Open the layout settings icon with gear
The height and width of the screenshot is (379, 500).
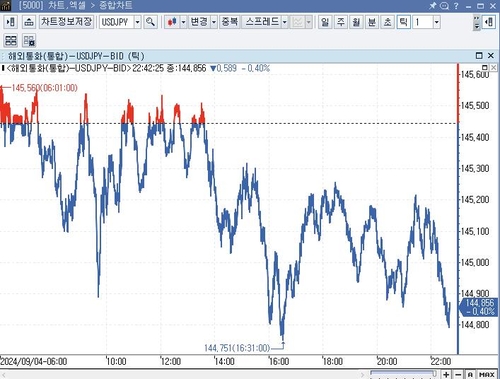(x=29, y=41)
